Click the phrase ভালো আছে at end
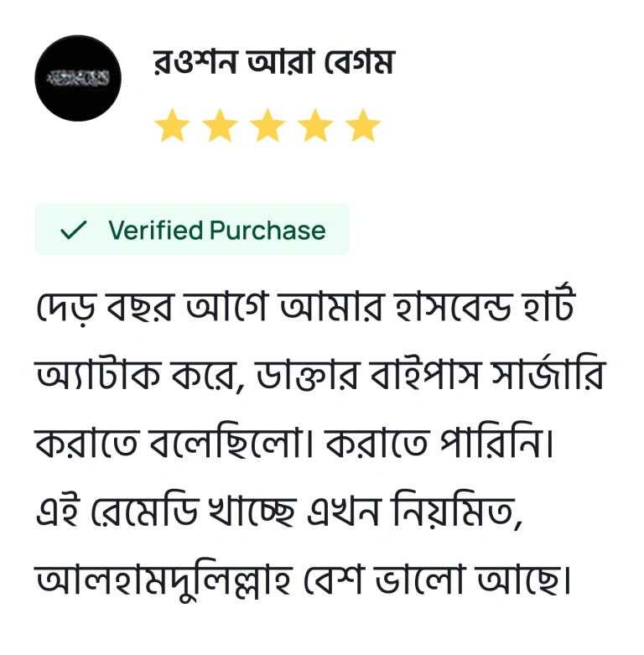This screenshot has height=655, width=644. click(x=473, y=579)
